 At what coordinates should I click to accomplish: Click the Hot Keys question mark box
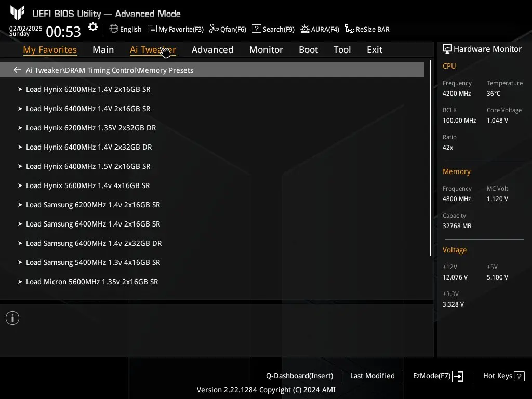point(519,376)
